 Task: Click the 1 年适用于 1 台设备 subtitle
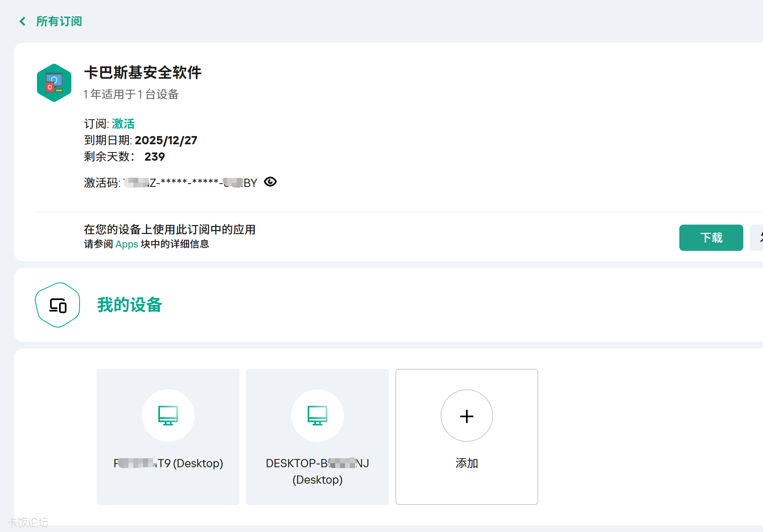point(131,94)
